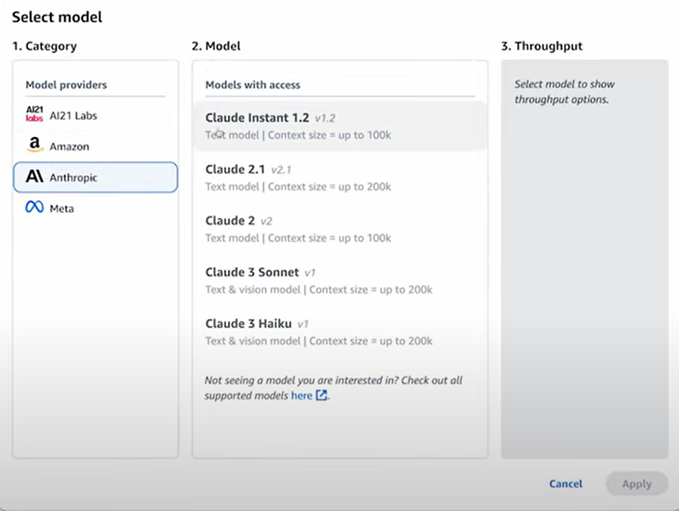
Task: Click the Anthropic provider label
Action: [73, 178]
